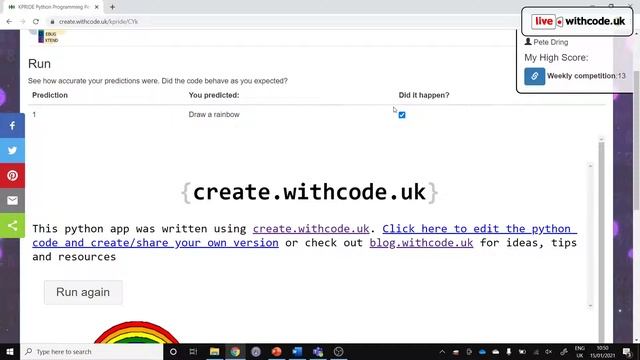Go back in the browser
Screen dimensions: 640x360
tap(9, 21)
